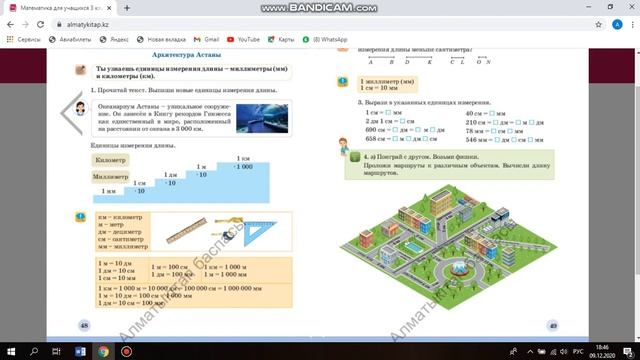Click the browser forward arrow
The width and height of the screenshot is (640, 360).
pyautogui.click(x=25, y=24)
